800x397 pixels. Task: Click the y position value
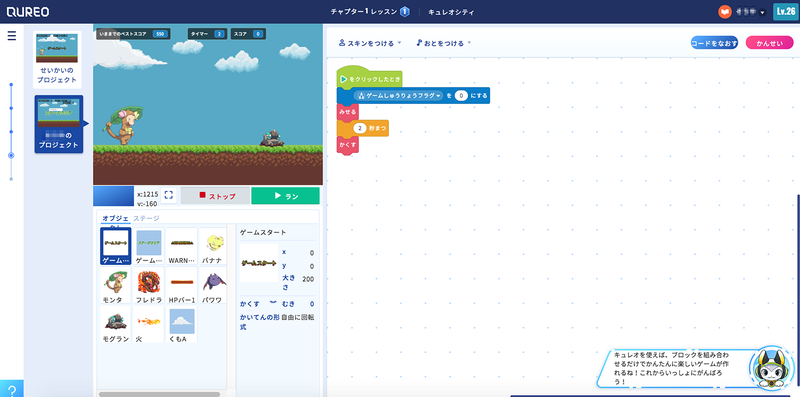pyautogui.click(x=311, y=266)
